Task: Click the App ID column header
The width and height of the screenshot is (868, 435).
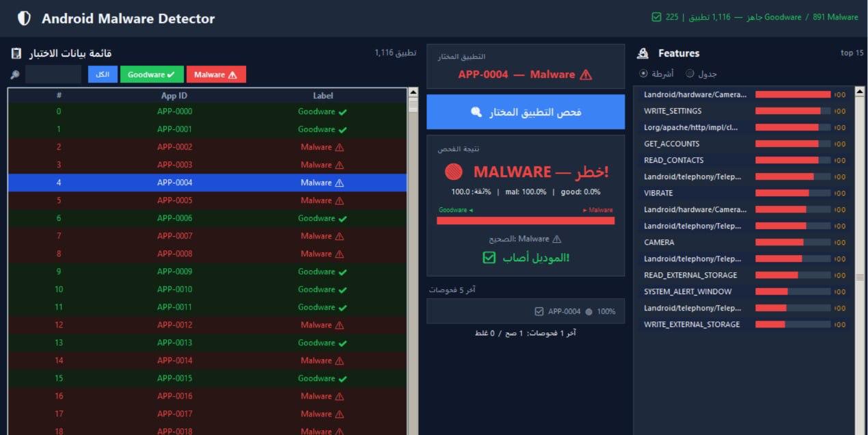Action: point(174,96)
